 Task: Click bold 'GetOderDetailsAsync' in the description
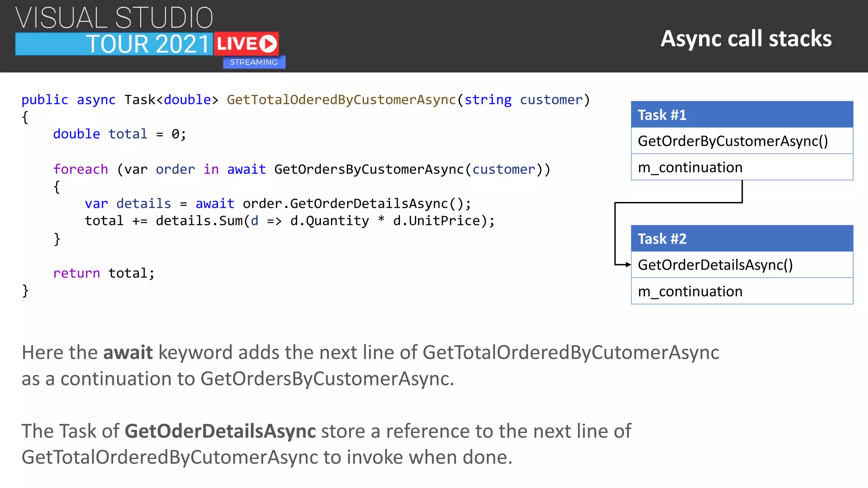click(220, 431)
